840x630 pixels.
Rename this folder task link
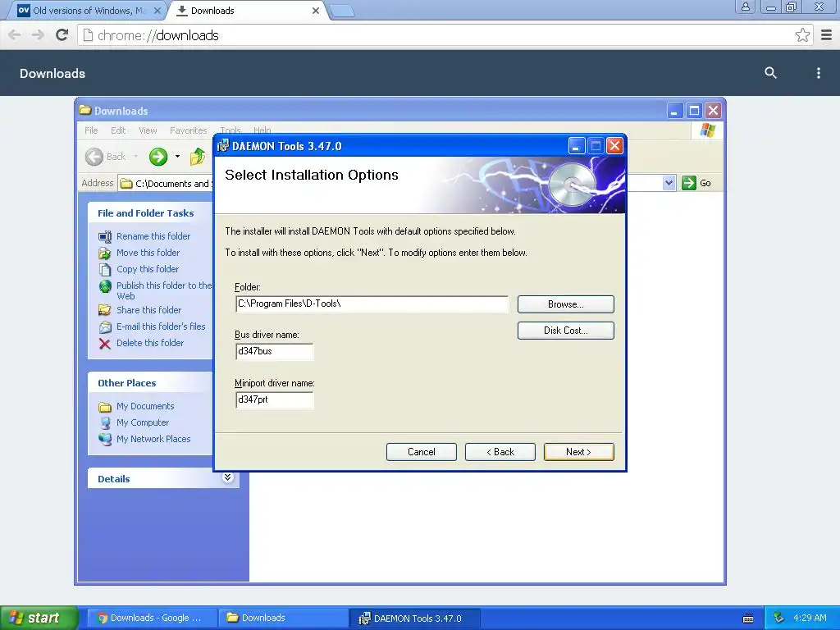point(153,236)
